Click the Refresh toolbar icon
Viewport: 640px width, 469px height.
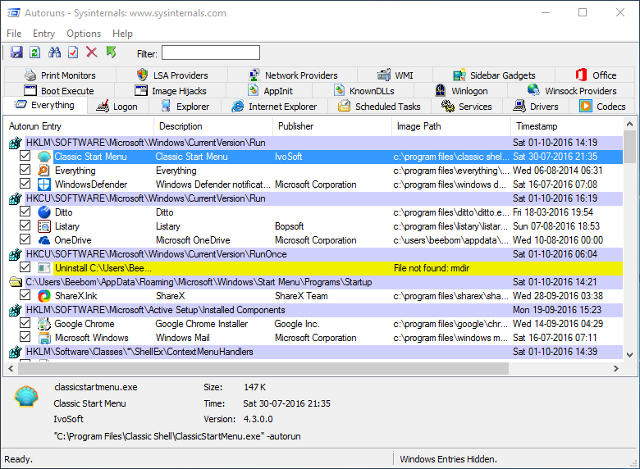point(35,52)
